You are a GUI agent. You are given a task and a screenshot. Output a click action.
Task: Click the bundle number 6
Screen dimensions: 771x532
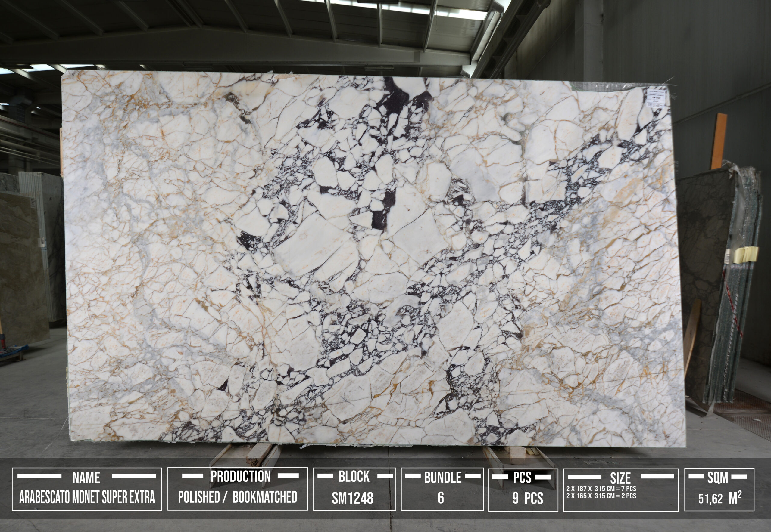coord(441,498)
